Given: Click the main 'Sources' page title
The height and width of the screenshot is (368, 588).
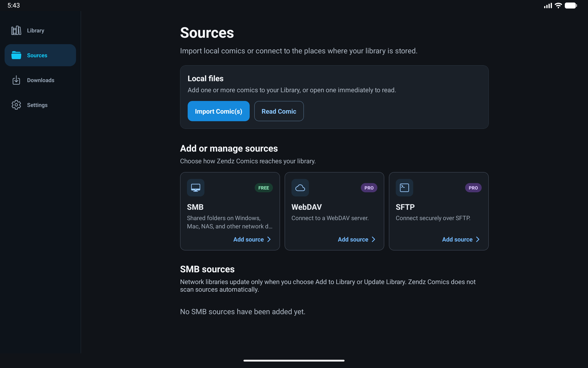Looking at the screenshot, I should [207, 33].
